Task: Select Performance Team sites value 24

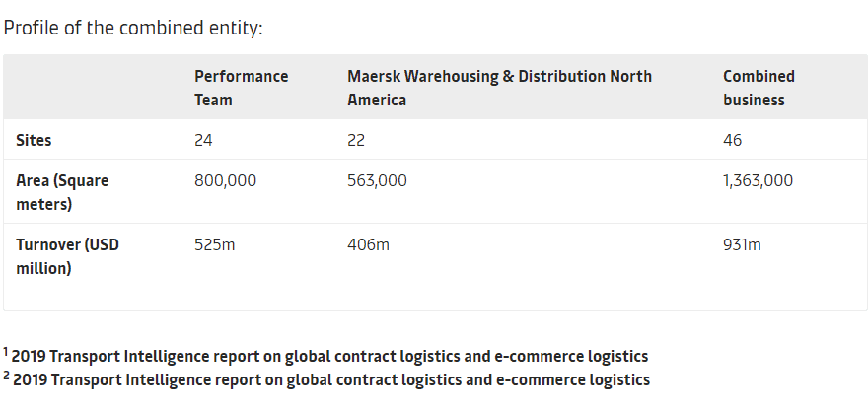Action: (203, 140)
